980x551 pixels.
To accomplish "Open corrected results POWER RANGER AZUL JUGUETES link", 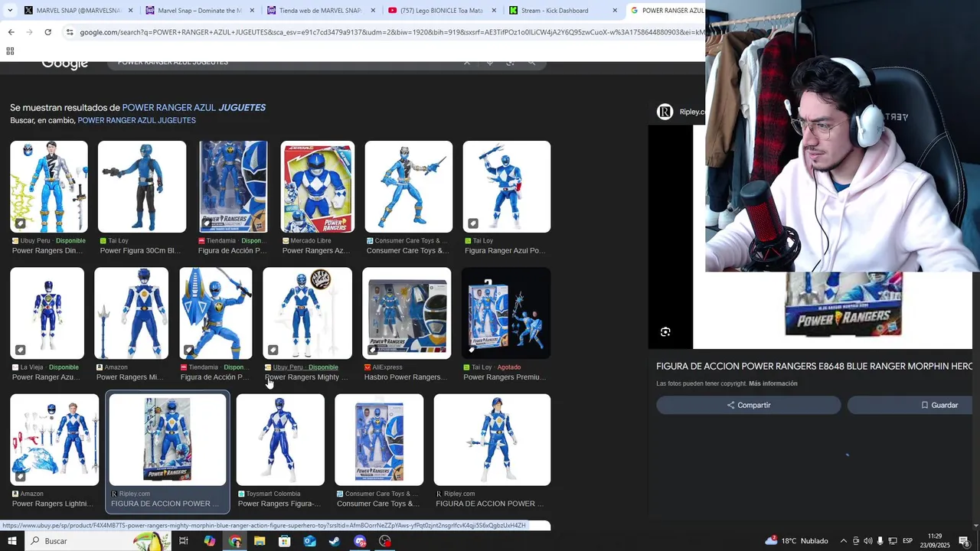I will (194, 108).
